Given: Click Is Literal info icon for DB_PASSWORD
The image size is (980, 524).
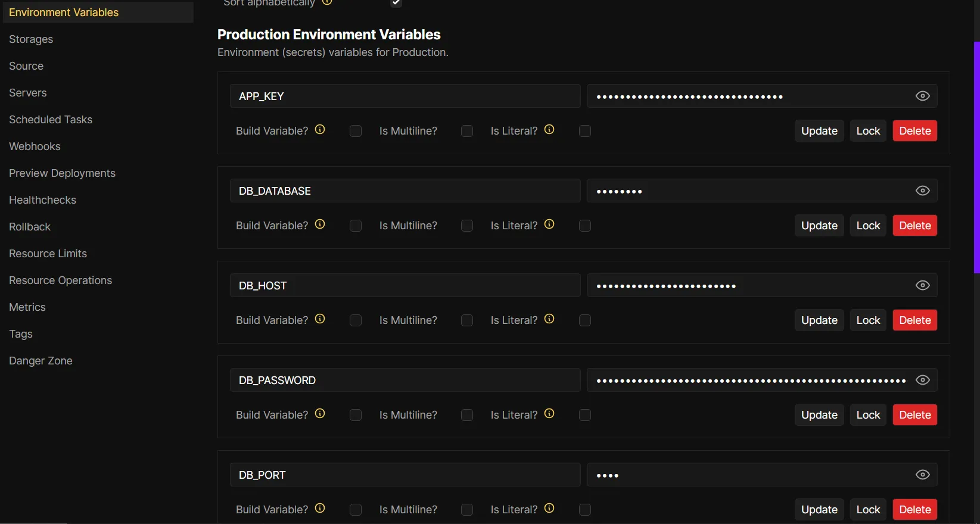Looking at the screenshot, I should coord(549,413).
